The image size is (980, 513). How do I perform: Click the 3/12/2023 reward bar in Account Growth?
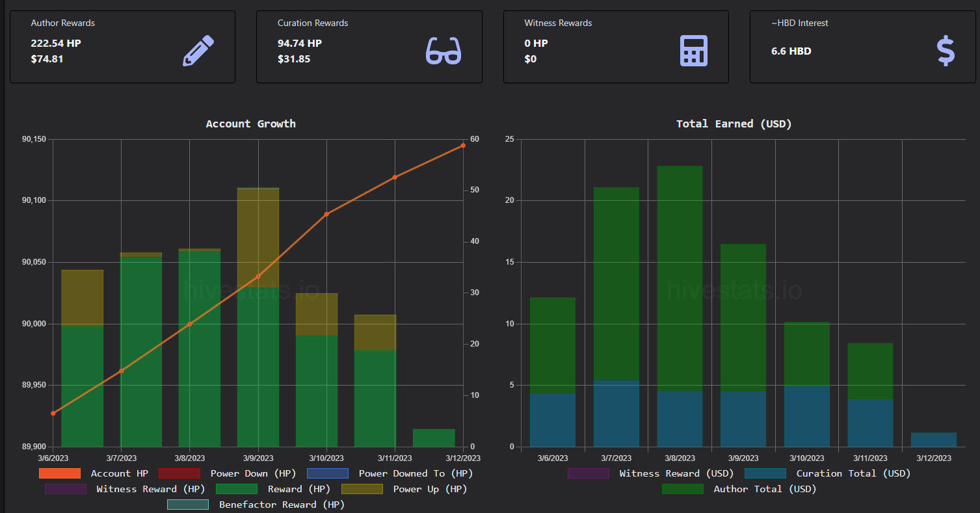click(x=434, y=438)
